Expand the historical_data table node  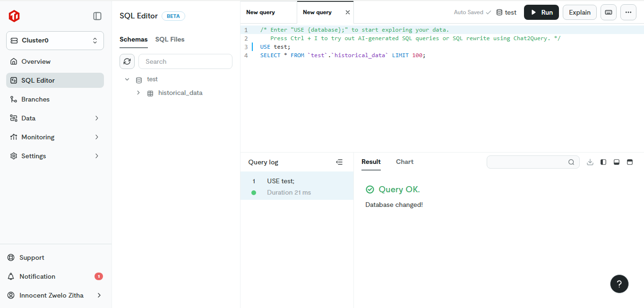point(138,93)
